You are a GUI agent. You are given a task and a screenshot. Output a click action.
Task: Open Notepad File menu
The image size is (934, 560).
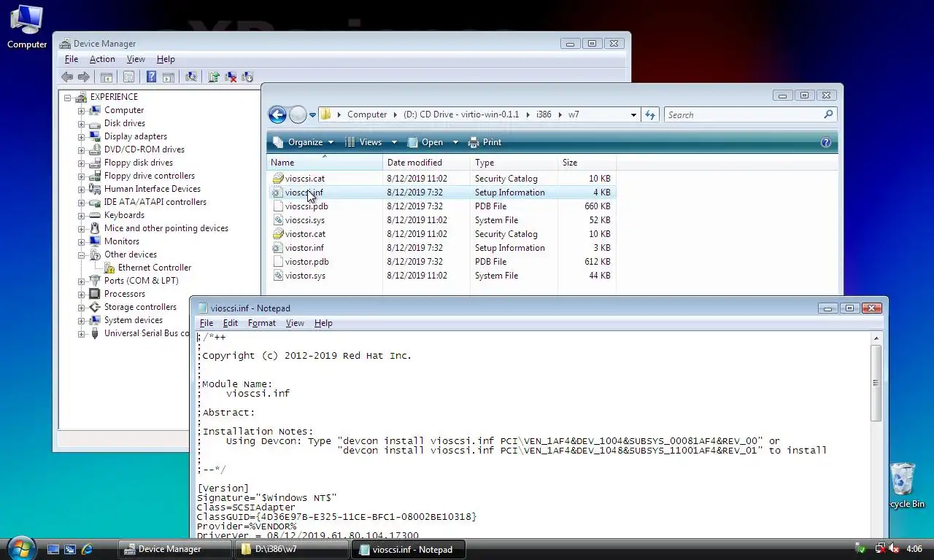coord(207,323)
